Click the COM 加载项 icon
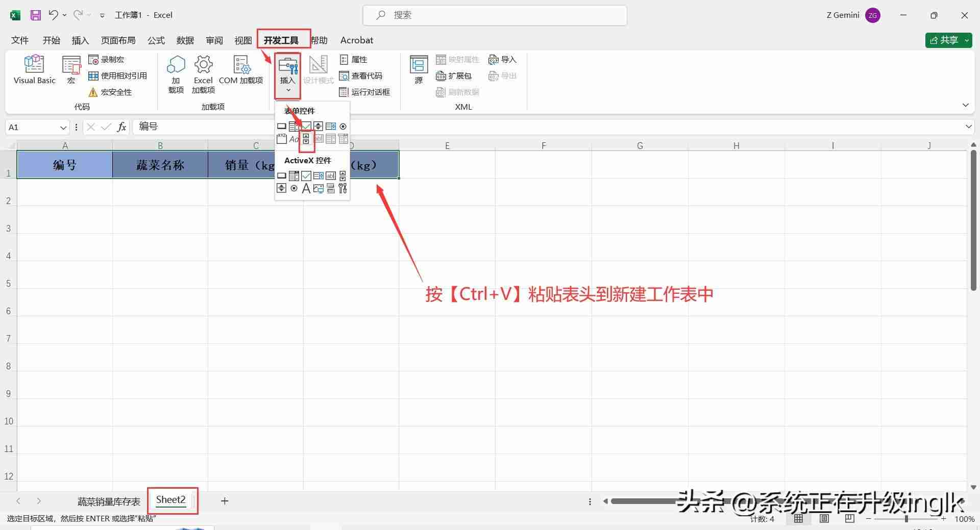 [241, 71]
